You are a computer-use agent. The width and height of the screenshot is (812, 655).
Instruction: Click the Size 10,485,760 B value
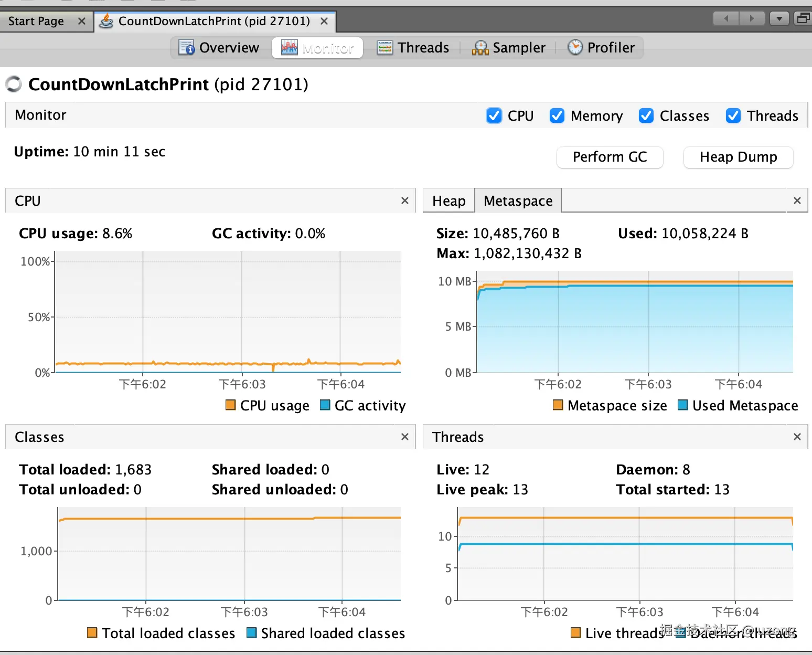pyautogui.click(x=516, y=234)
